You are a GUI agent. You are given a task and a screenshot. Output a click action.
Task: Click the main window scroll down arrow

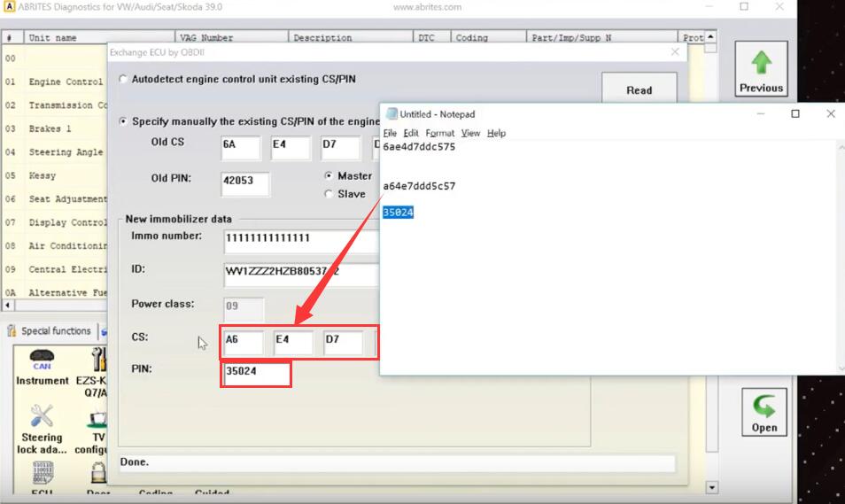[712, 487]
